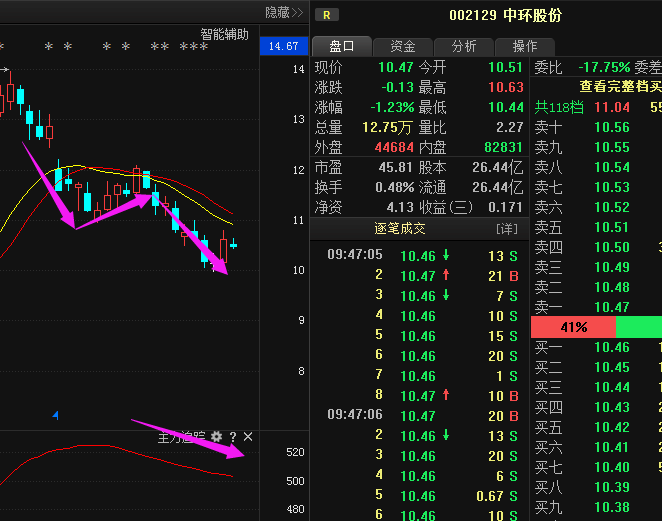Click 收益(三) value 0.171

click(505, 207)
